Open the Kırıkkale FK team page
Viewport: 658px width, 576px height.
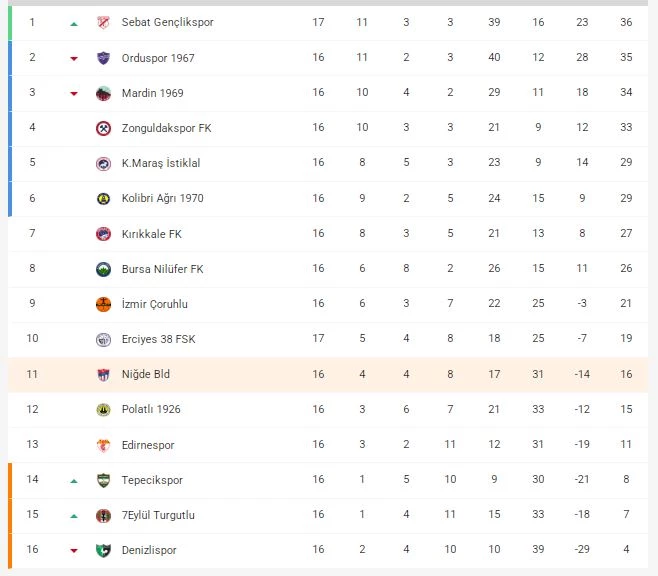pos(151,234)
